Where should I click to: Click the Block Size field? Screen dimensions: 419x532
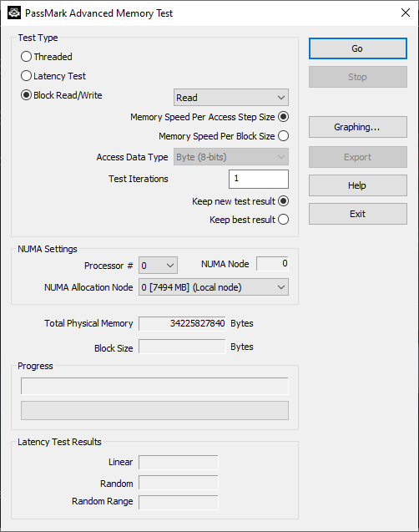pyautogui.click(x=182, y=347)
